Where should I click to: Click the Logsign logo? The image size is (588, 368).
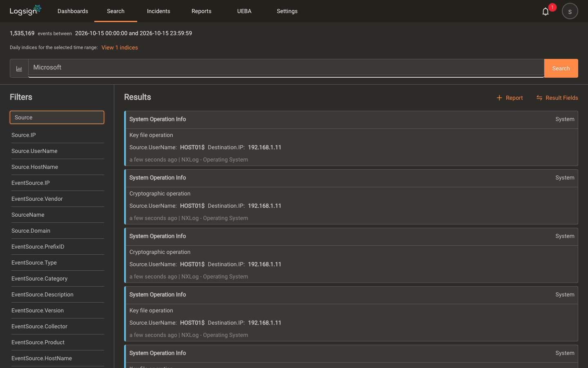coord(25,10)
